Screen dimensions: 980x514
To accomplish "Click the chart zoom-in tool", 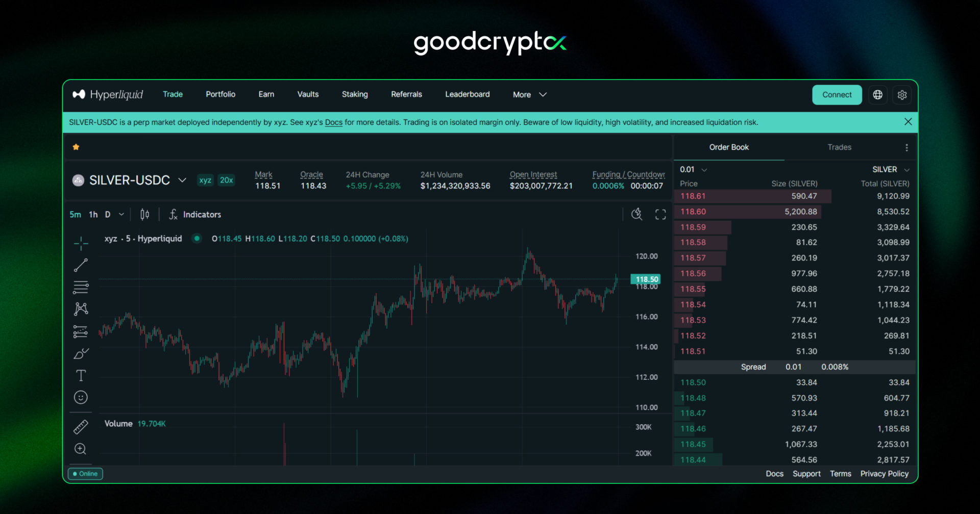I will coord(81,449).
